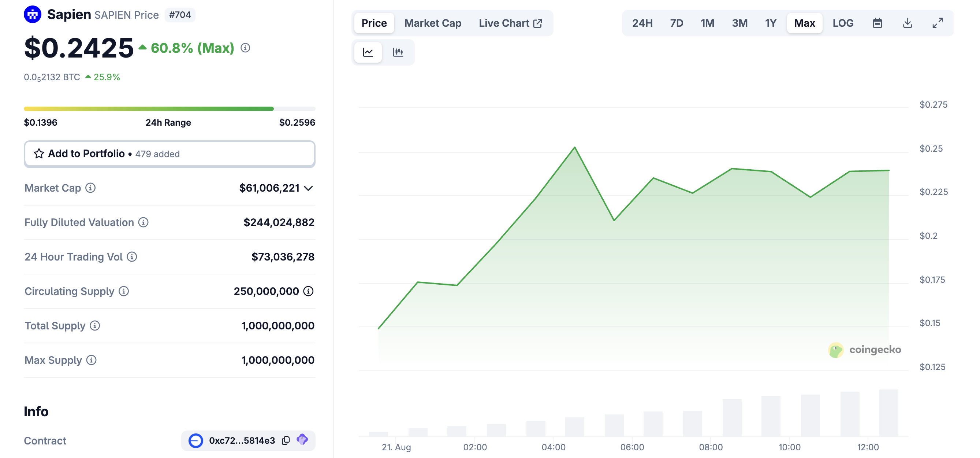Switch to the Market Cap chart tab

pos(433,23)
